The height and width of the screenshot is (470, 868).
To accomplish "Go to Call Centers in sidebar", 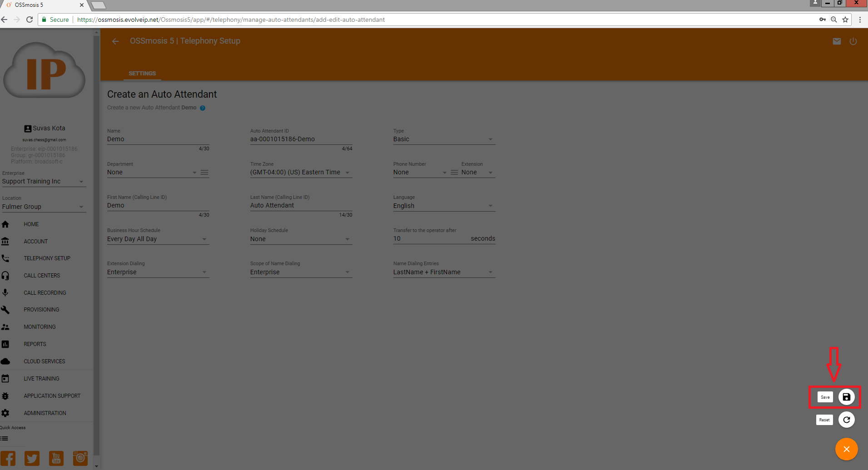I will coord(42,276).
